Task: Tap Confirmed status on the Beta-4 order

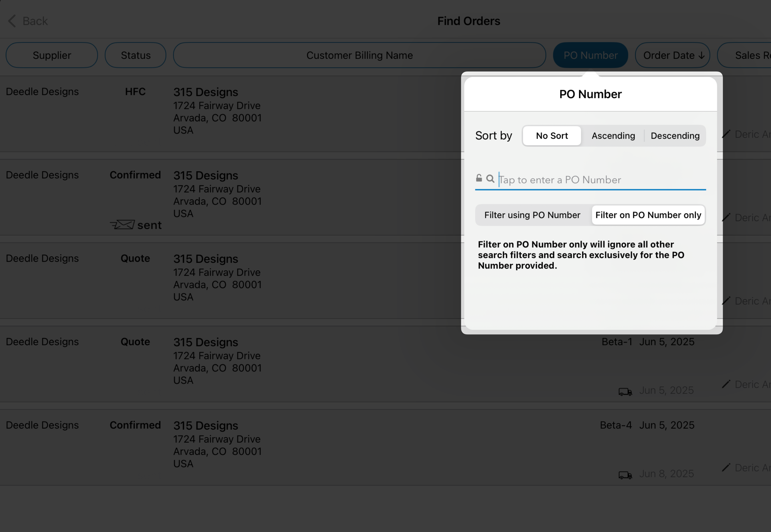Action: coord(135,425)
